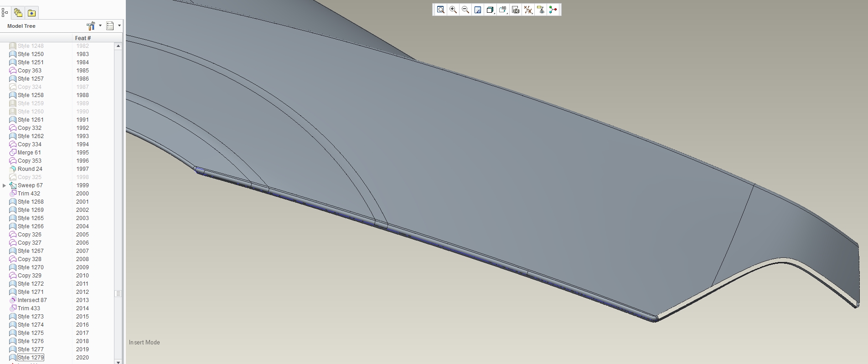
Task: Select Style 1250 in the tree
Action: point(31,54)
